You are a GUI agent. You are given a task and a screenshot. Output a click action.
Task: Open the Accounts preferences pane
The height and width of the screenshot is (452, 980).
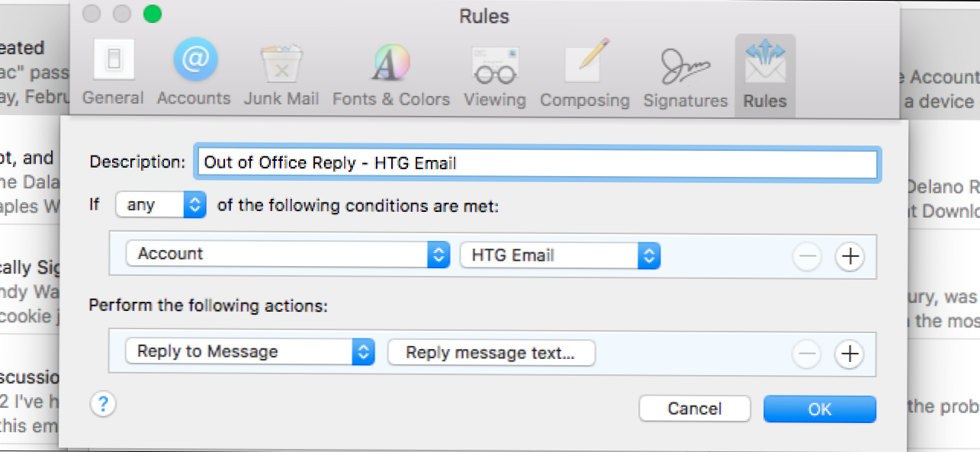point(194,74)
